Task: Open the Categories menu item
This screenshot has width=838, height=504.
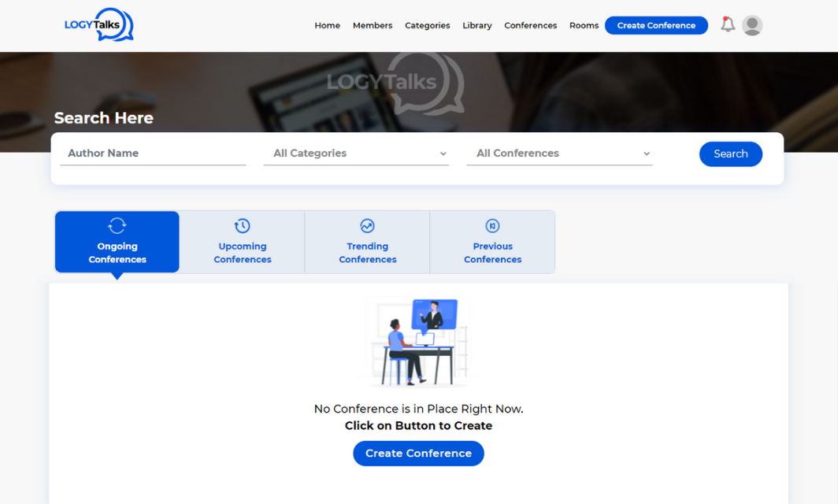Action: (x=427, y=25)
